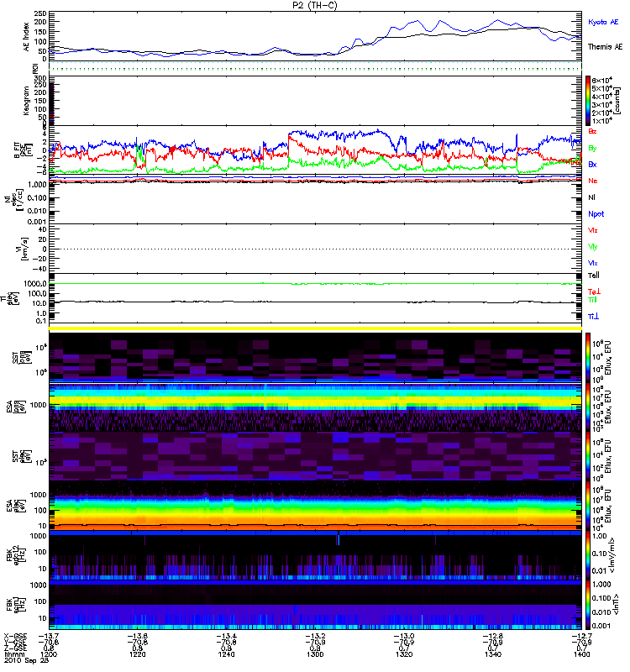Click the ESA electron spectrogram panel
630x672 pixels.
[316, 506]
